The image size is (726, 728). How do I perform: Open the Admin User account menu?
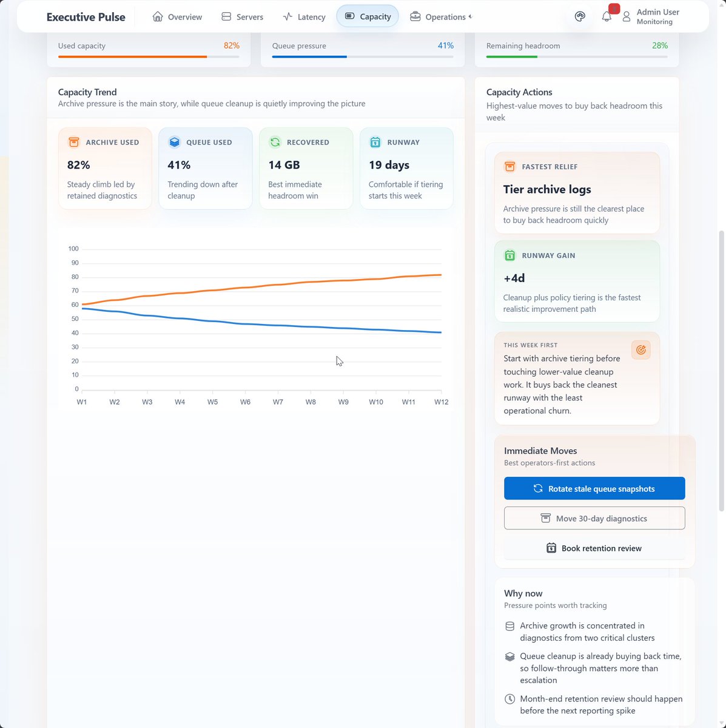(651, 16)
